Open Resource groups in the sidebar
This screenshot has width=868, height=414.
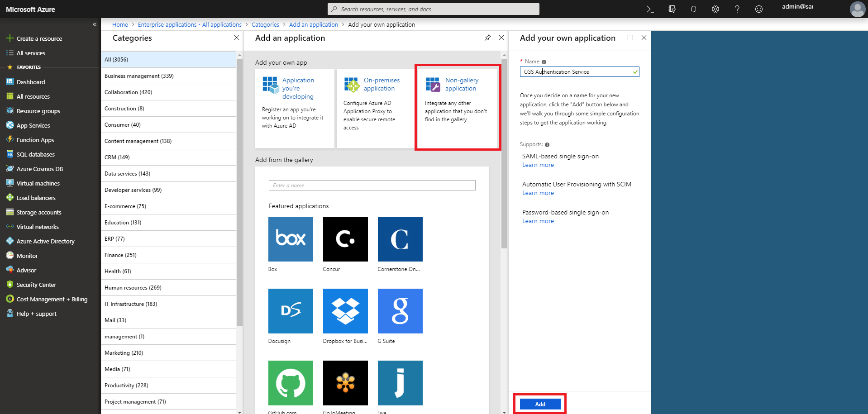click(38, 111)
